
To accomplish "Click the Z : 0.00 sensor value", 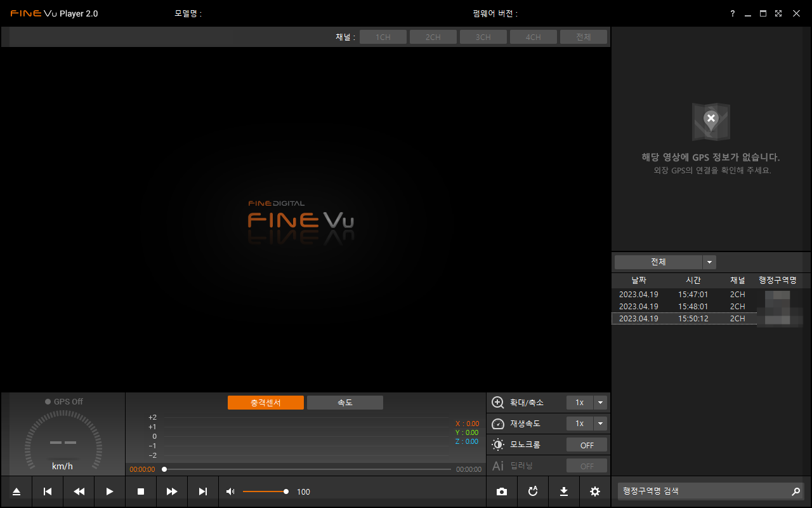I will (468, 441).
